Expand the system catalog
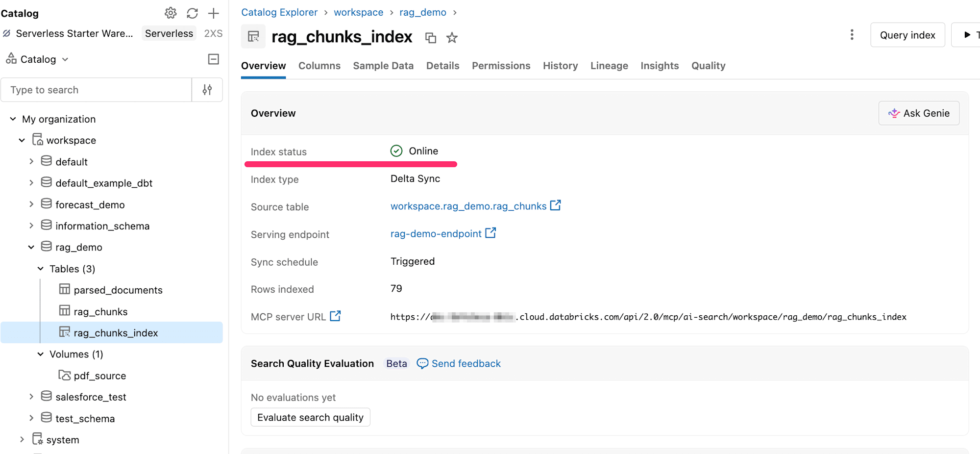 [x=22, y=440]
